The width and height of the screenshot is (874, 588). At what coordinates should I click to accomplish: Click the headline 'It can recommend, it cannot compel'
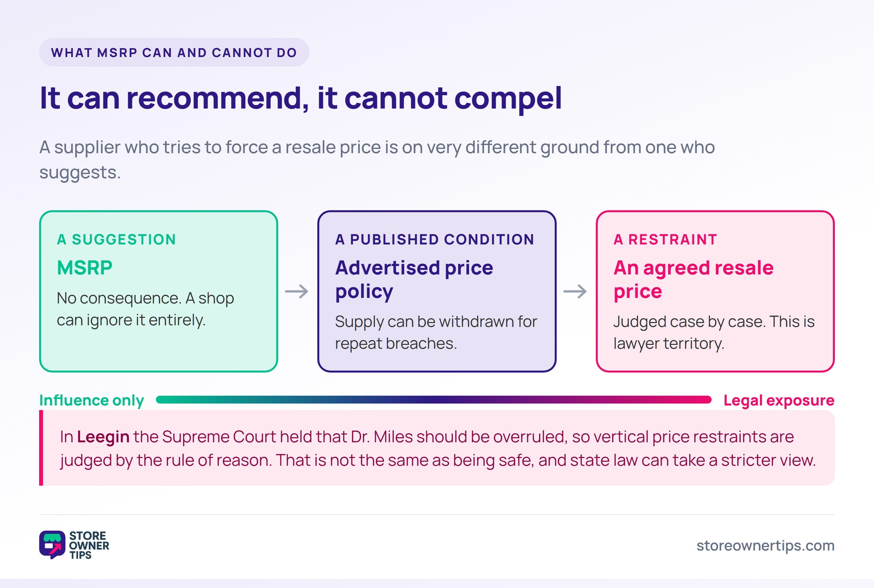pyautogui.click(x=301, y=98)
